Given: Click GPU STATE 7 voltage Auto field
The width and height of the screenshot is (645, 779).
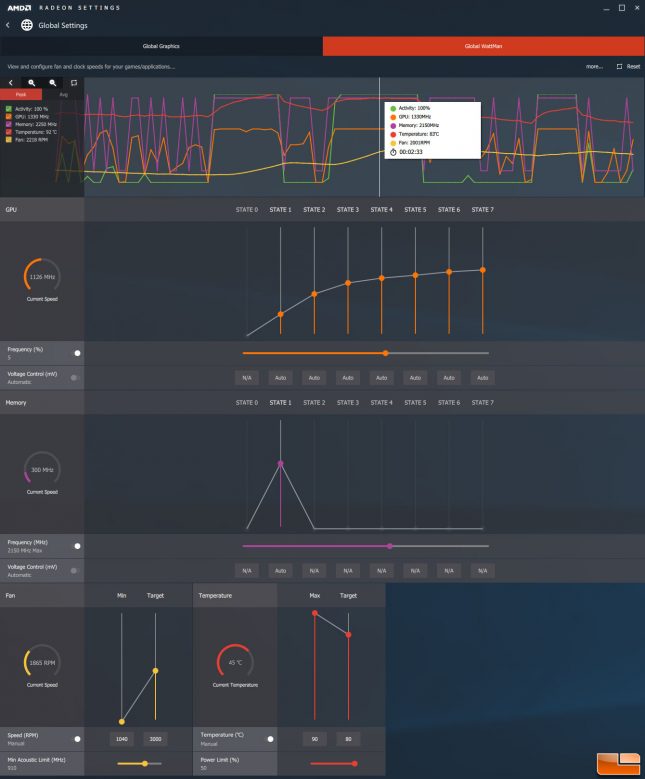Looking at the screenshot, I should click(483, 378).
